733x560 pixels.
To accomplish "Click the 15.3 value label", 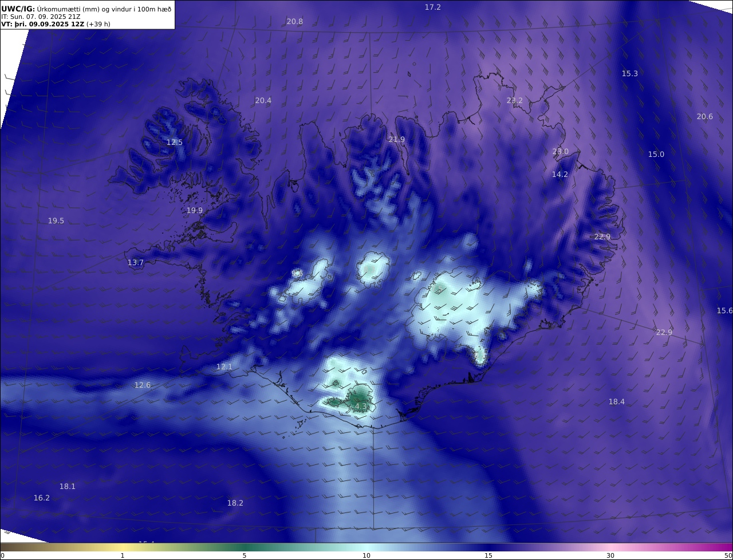I will pyautogui.click(x=630, y=73).
